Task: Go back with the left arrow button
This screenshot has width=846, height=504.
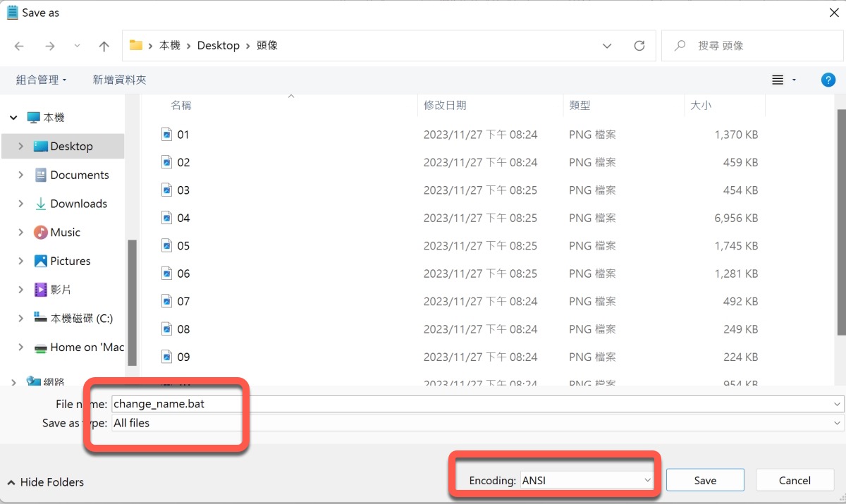Action: point(19,46)
